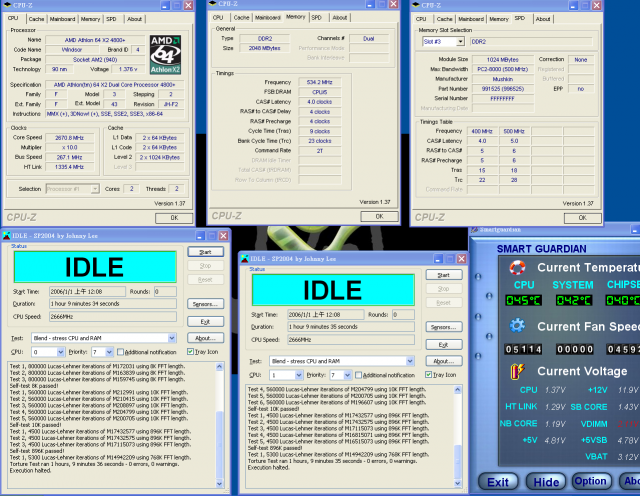
Task: Click the battery Current Voltage icon
Action: tap(517, 371)
